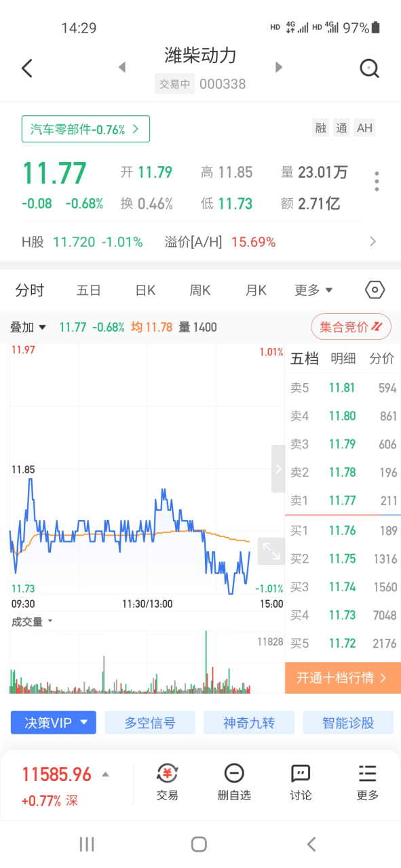Expand H股 premium row chevron

(x=373, y=241)
